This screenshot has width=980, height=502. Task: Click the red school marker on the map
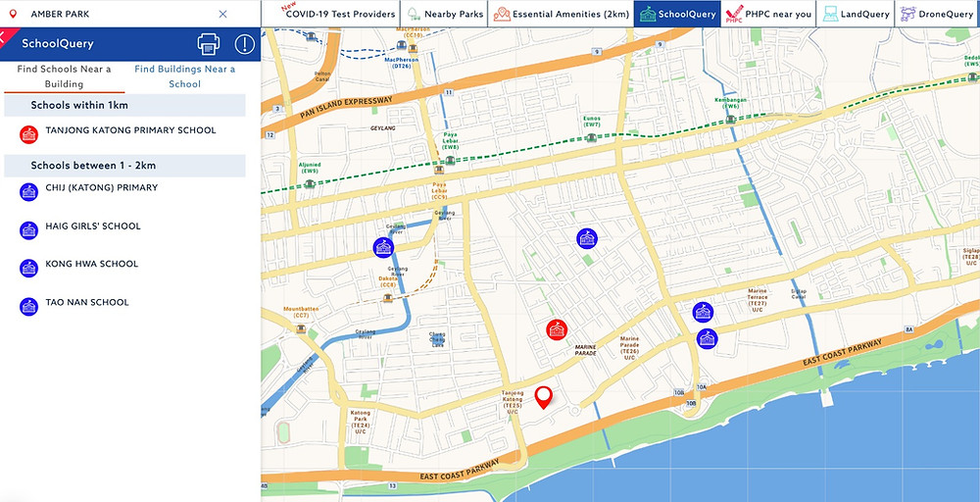point(557,329)
